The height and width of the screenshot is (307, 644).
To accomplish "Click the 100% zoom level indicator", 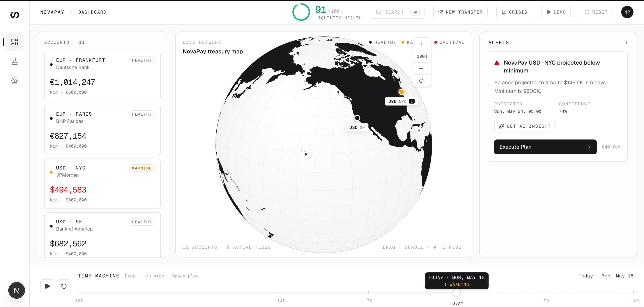I will [x=422, y=56].
